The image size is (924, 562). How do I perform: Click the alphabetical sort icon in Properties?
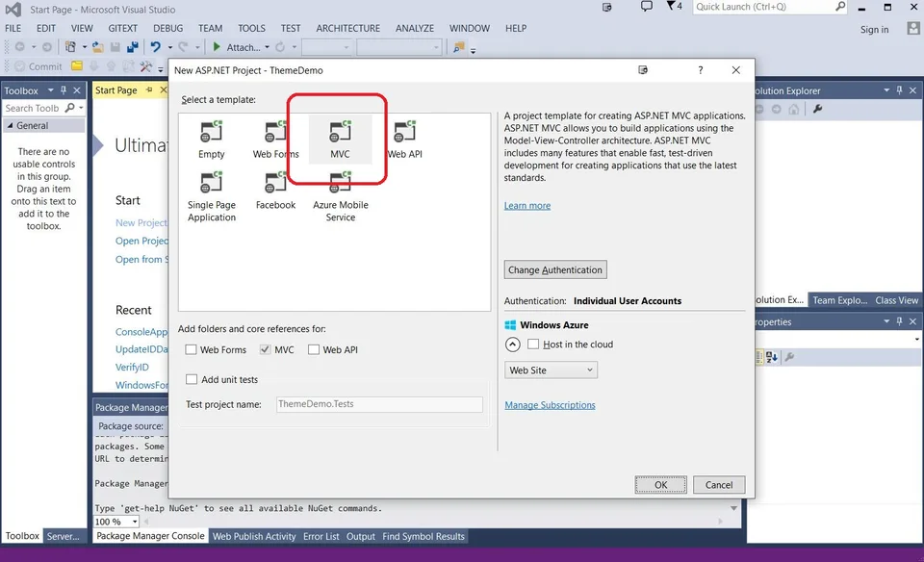[771, 357]
